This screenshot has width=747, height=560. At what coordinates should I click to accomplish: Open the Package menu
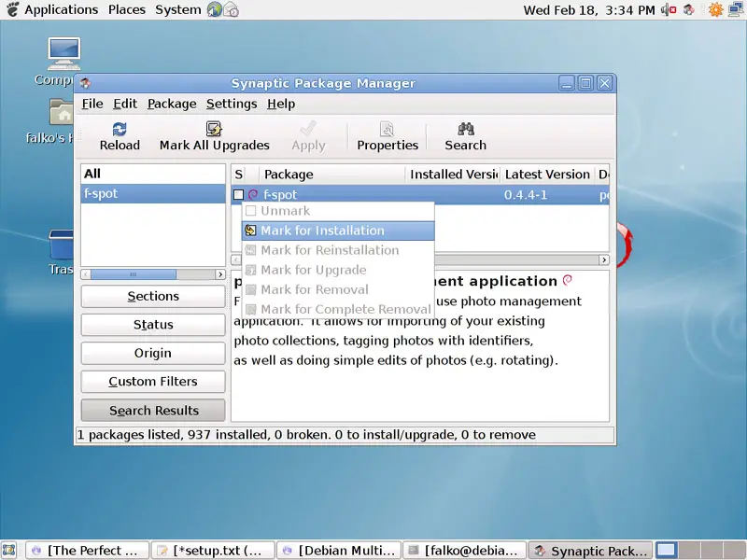pyautogui.click(x=172, y=104)
